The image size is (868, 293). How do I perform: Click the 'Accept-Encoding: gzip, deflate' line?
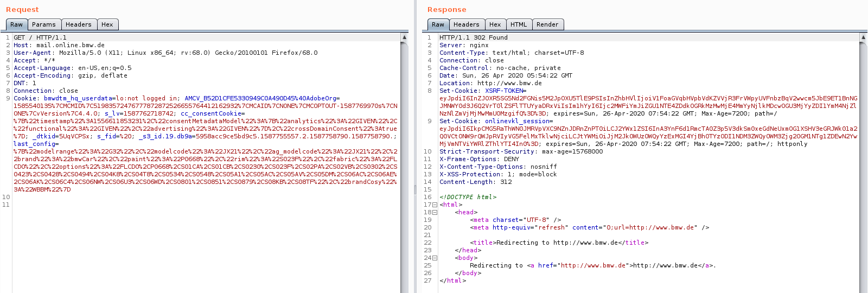(71, 75)
